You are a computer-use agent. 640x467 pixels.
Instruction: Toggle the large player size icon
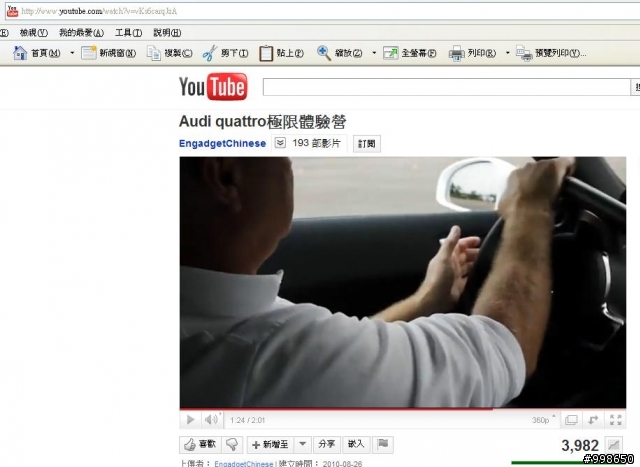coord(571,420)
